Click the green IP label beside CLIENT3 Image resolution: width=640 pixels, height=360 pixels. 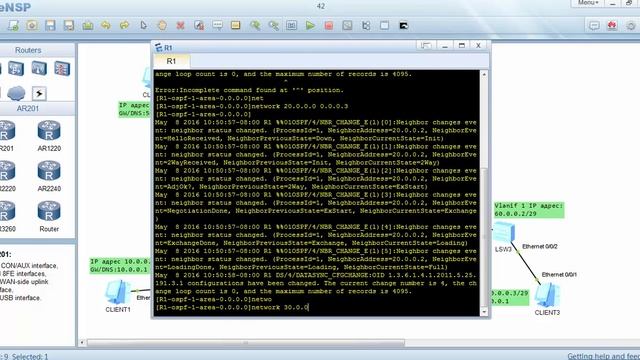pyautogui.click(x=510, y=297)
